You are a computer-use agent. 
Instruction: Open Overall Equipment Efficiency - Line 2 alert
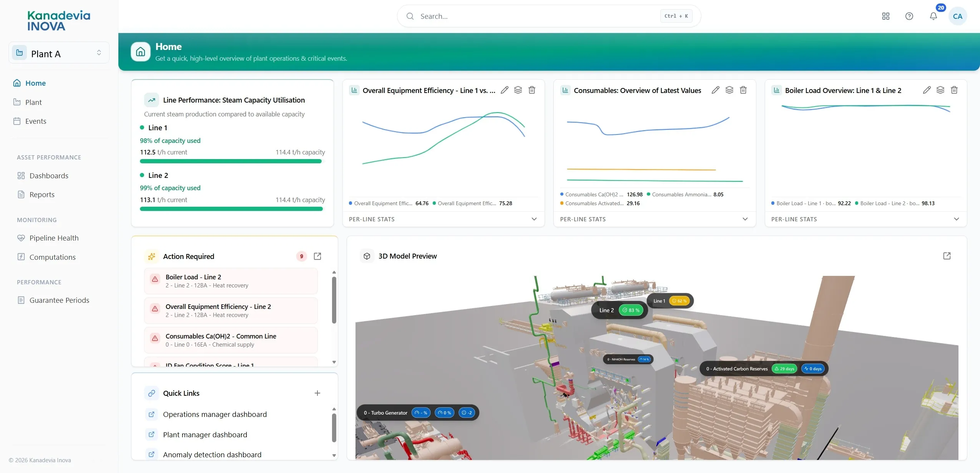click(x=231, y=310)
